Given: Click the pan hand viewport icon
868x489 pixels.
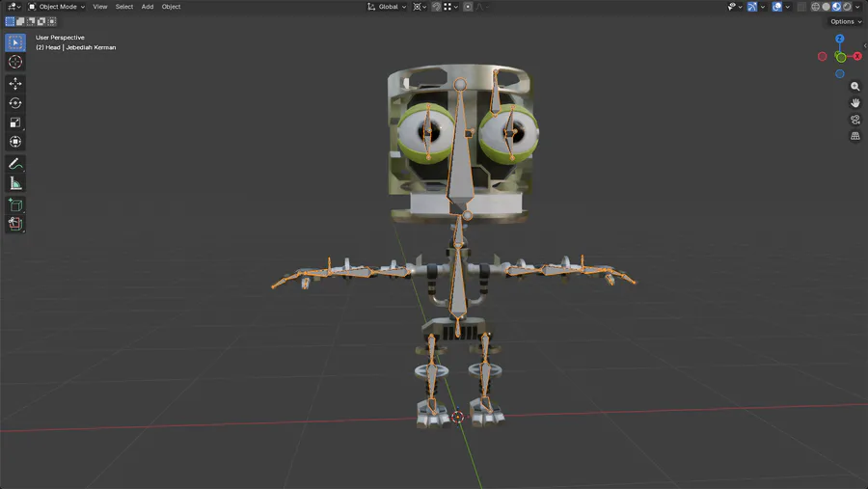Looking at the screenshot, I should point(855,103).
